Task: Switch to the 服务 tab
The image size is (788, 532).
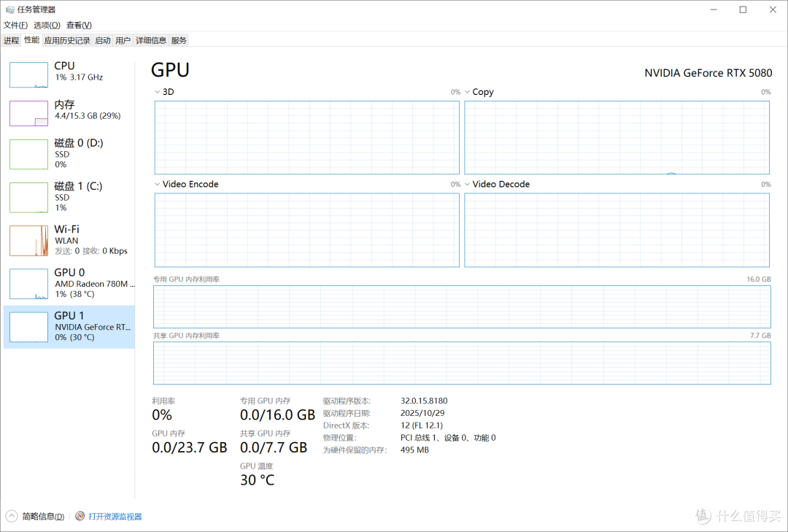Action: click(179, 41)
